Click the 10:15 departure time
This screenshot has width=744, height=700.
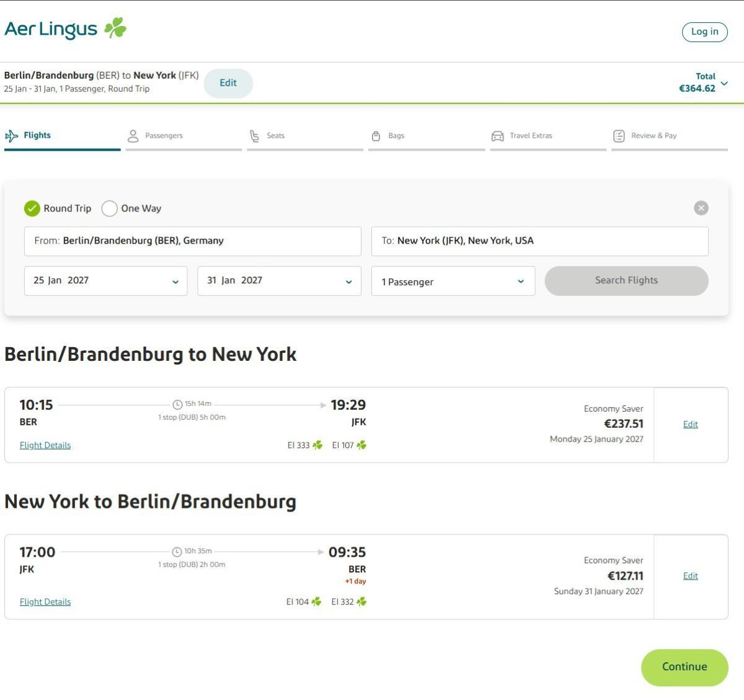pyautogui.click(x=36, y=405)
